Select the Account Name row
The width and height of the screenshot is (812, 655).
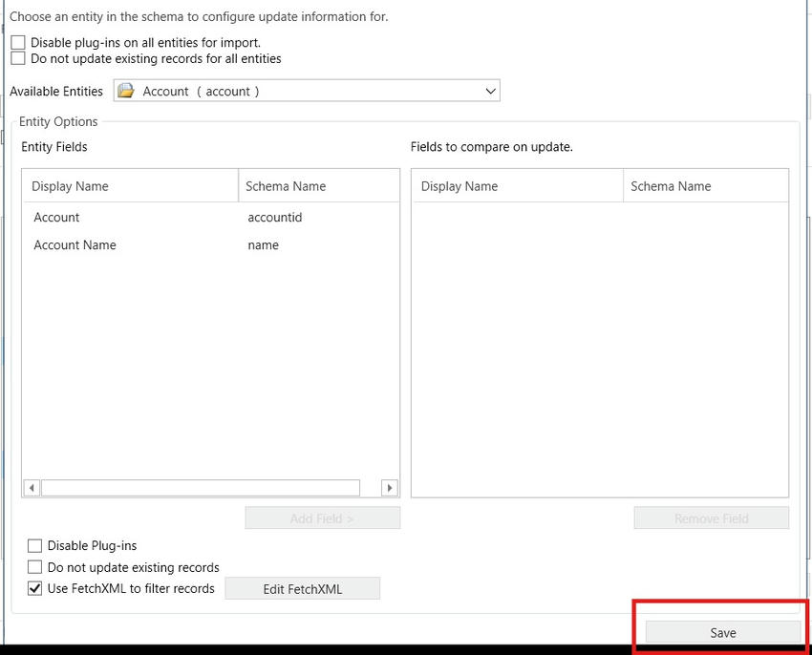click(211, 245)
